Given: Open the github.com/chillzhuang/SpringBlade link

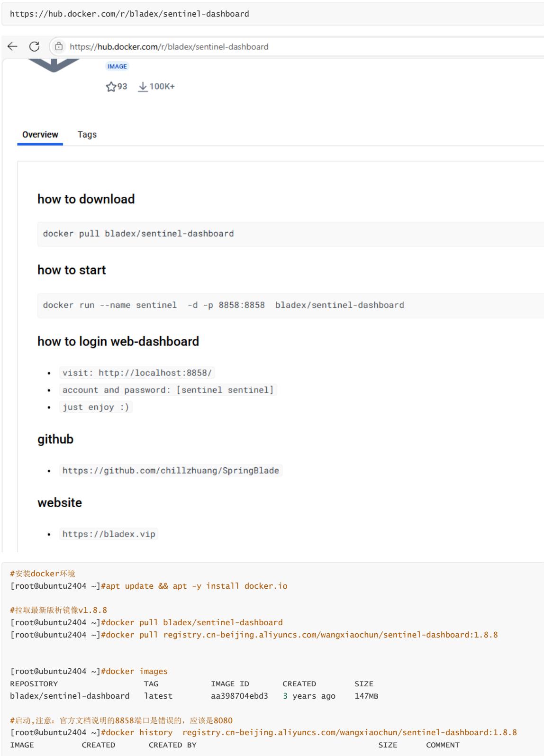Looking at the screenshot, I should [171, 471].
